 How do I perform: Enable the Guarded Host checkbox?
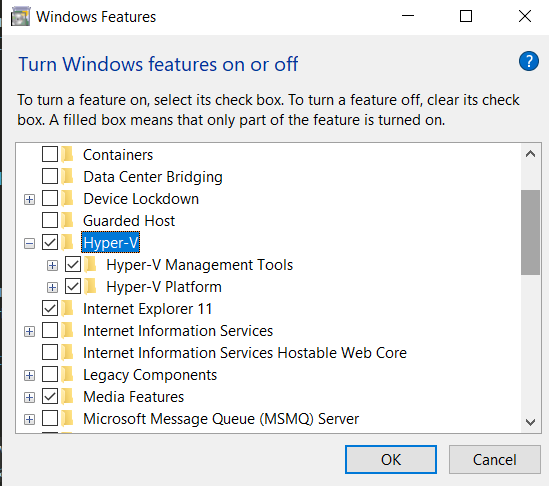pyautogui.click(x=50, y=220)
